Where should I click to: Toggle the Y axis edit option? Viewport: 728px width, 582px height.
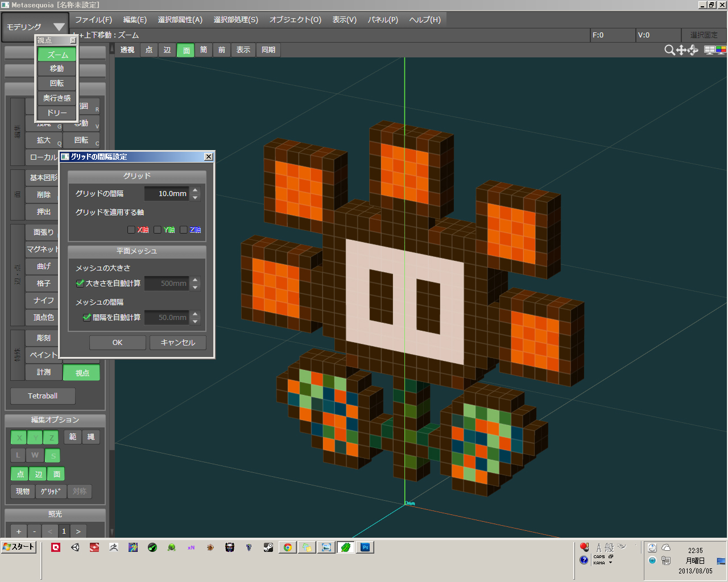coord(35,437)
